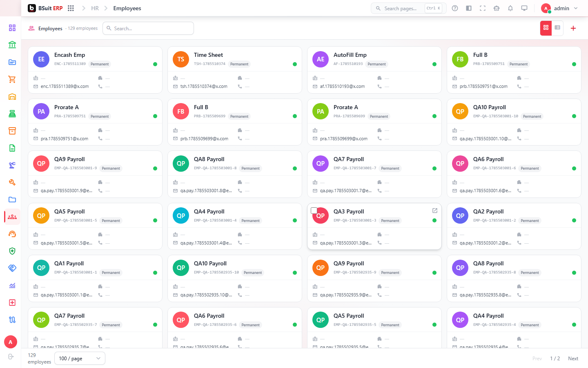Open the QA10 Payroll card with ID EMP-QA-1785503001-10
588x368 pixels.
[x=514, y=122]
